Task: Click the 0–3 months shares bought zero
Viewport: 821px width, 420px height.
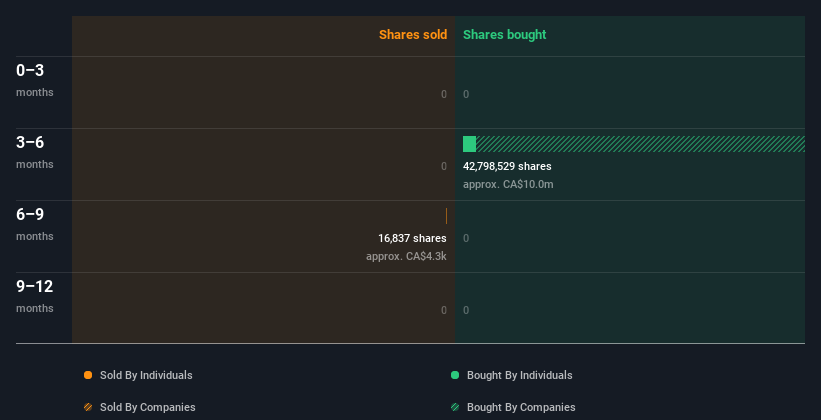Action: click(466, 94)
